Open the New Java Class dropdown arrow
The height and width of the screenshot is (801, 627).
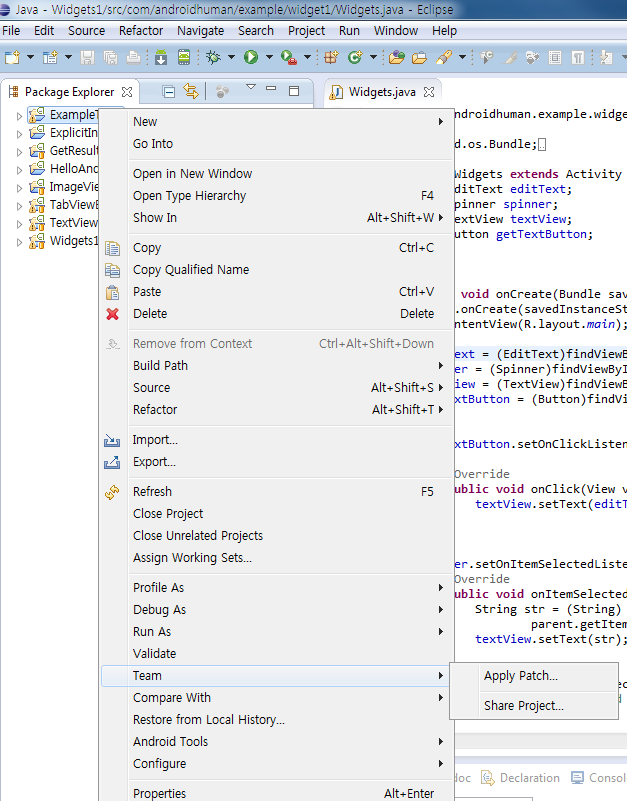click(x=373, y=57)
